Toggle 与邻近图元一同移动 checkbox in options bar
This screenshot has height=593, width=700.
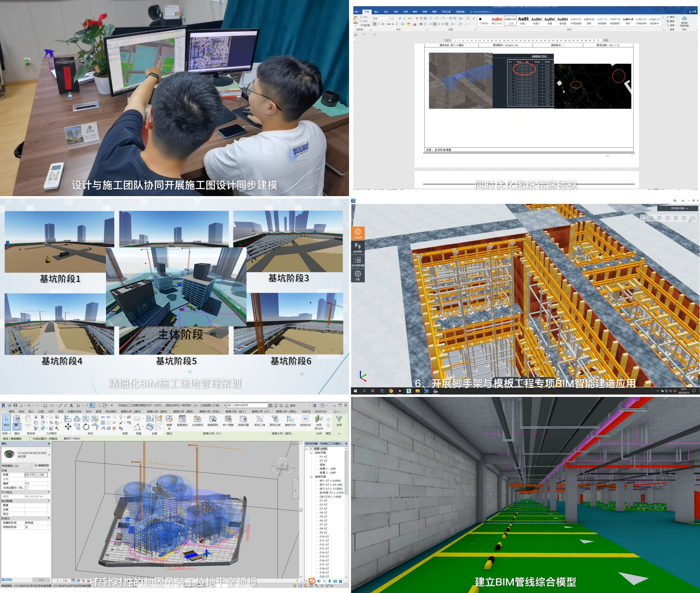coord(31,439)
